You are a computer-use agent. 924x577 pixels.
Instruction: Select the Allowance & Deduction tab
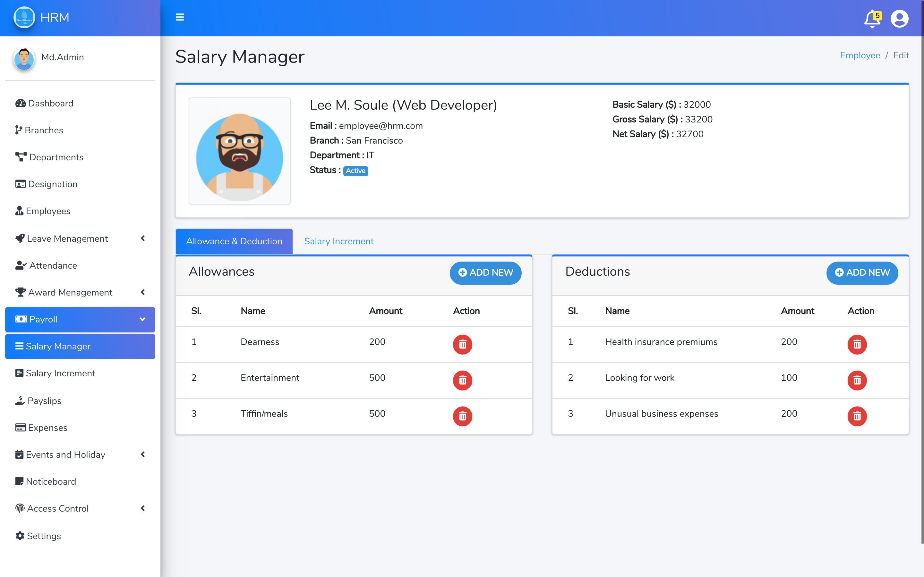click(234, 241)
